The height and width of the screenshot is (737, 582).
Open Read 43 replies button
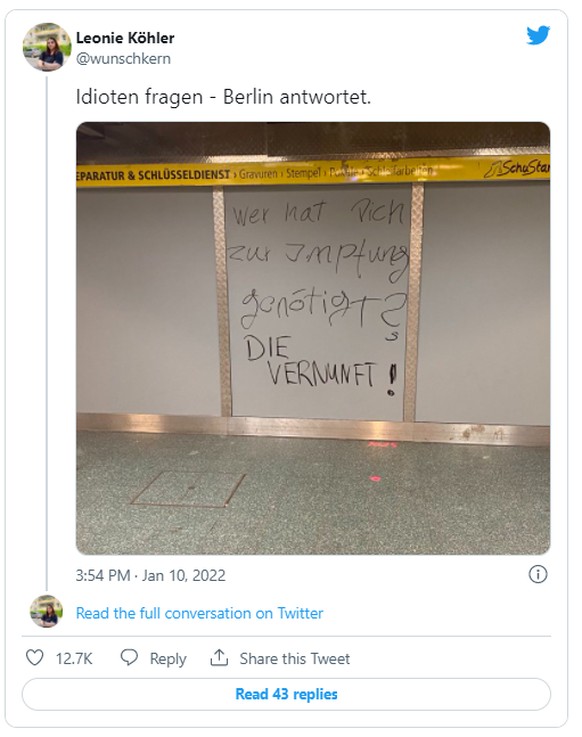pyautogui.click(x=286, y=694)
